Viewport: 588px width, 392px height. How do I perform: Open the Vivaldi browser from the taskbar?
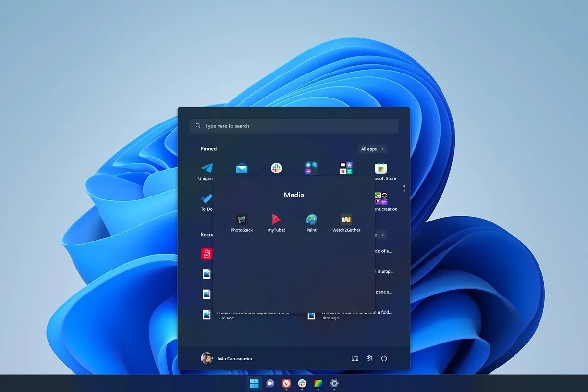286,383
